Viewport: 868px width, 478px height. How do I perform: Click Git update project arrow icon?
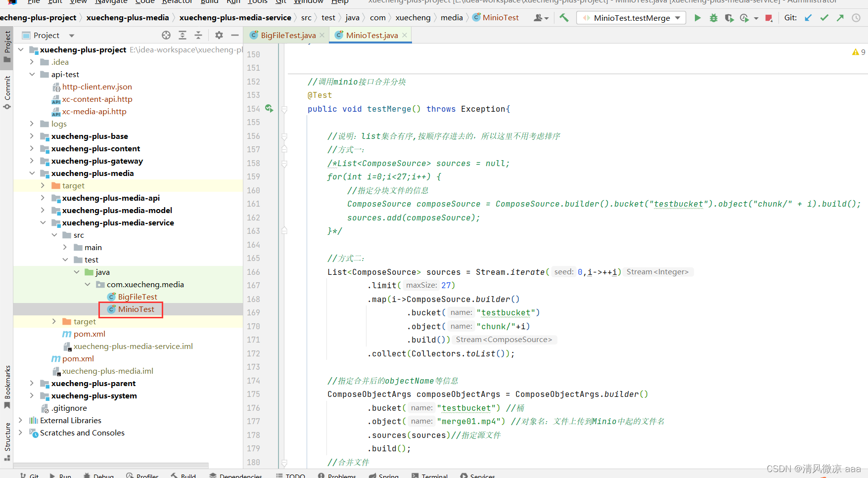click(x=808, y=18)
